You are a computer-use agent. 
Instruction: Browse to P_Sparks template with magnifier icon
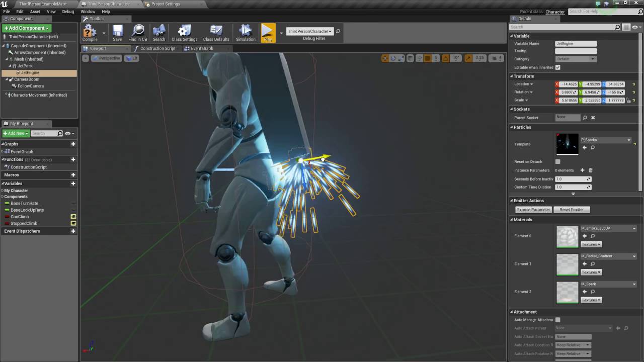coord(592,148)
